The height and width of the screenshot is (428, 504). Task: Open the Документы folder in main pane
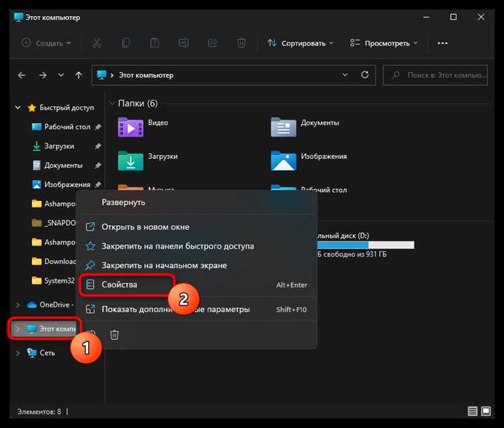[x=283, y=127]
